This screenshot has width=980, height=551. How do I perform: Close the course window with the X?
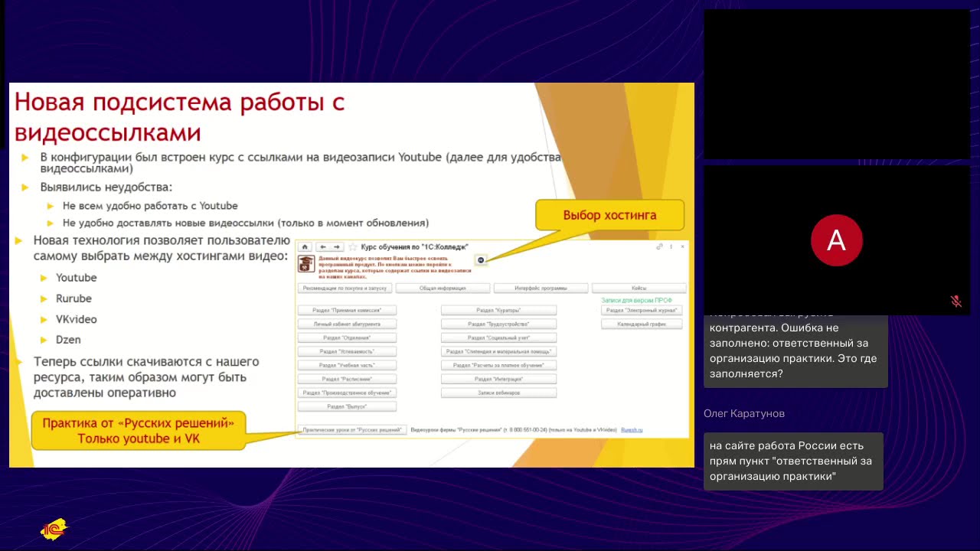pos(683,246)
